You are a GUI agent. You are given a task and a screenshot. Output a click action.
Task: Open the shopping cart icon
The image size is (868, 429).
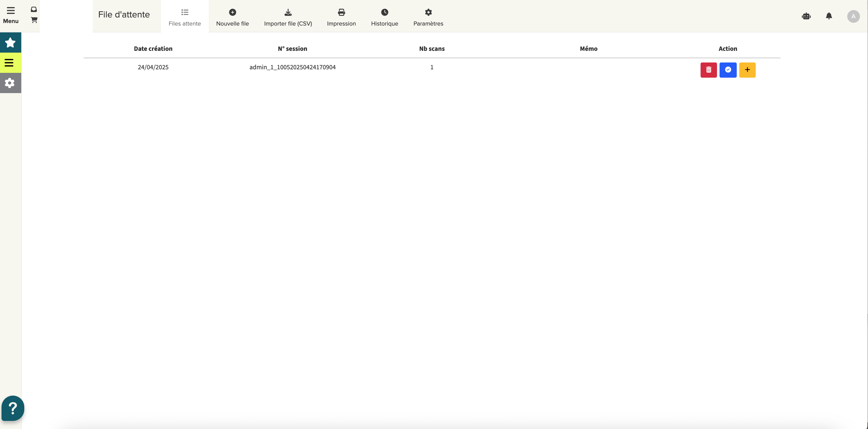pos(34,20)
